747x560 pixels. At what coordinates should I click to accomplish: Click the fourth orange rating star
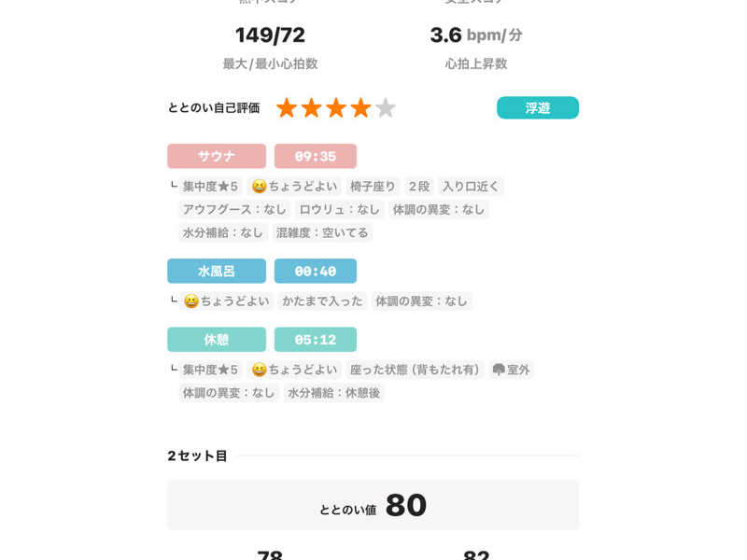[360, 108]
